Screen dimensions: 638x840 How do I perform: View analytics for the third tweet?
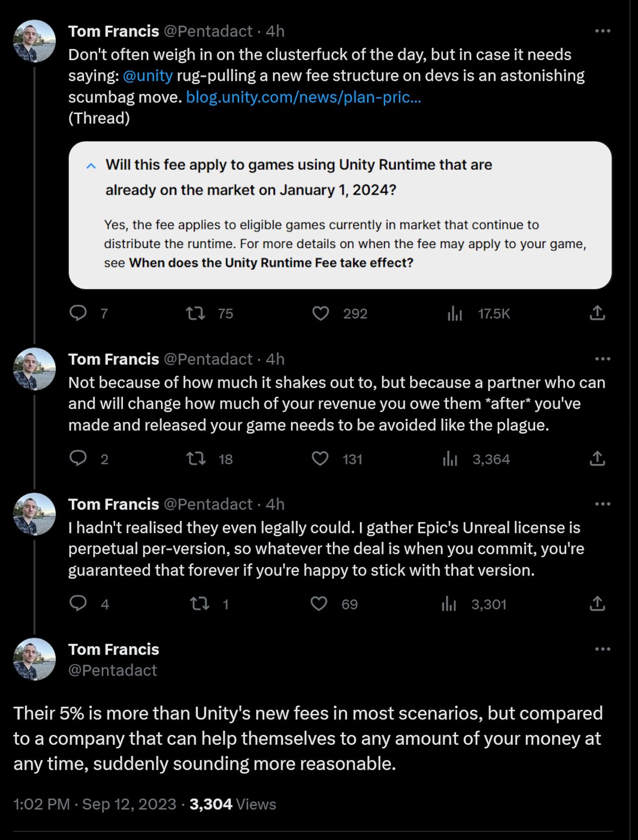450,604
